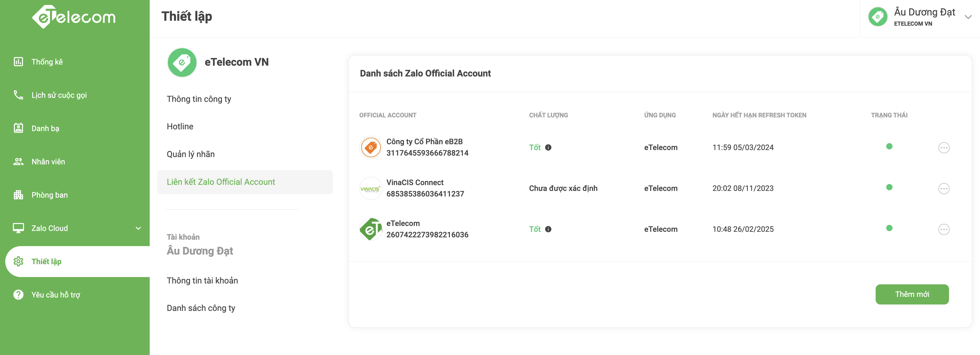
Task: Go to Quản lý nhãn section
Action: pyautogui.click(x=191, y=154)
